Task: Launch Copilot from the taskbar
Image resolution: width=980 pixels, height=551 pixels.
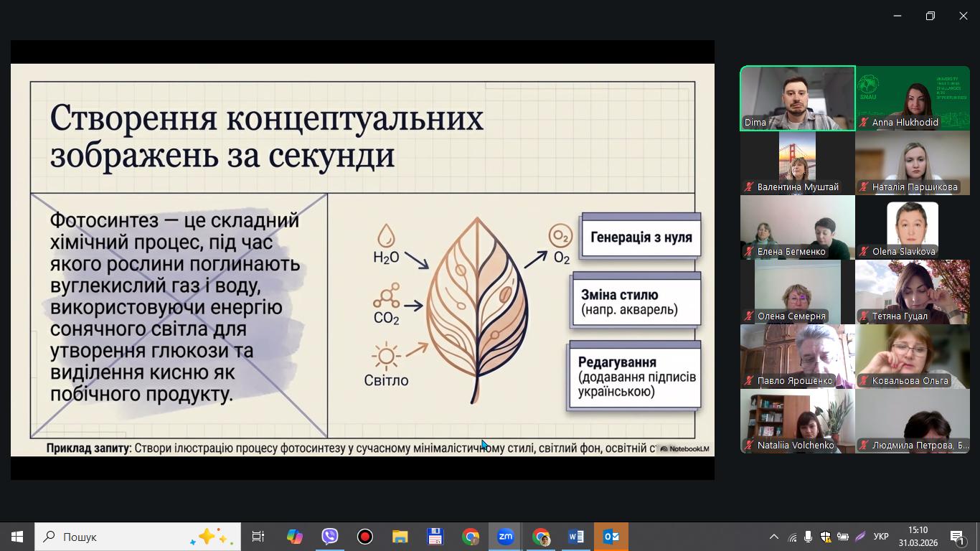Action: [295, 537]
